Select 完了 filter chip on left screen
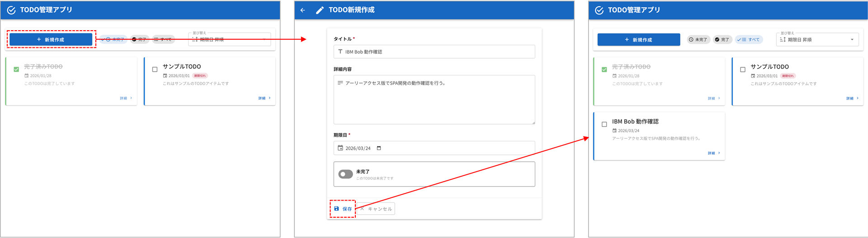868x238 pixels. click(139, 40)
